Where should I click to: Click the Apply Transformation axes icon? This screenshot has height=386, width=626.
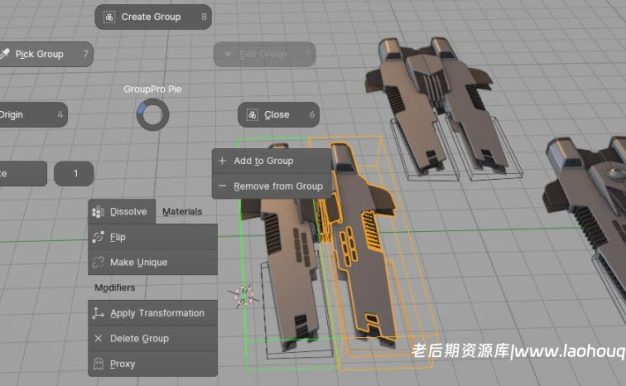point(98,313)
